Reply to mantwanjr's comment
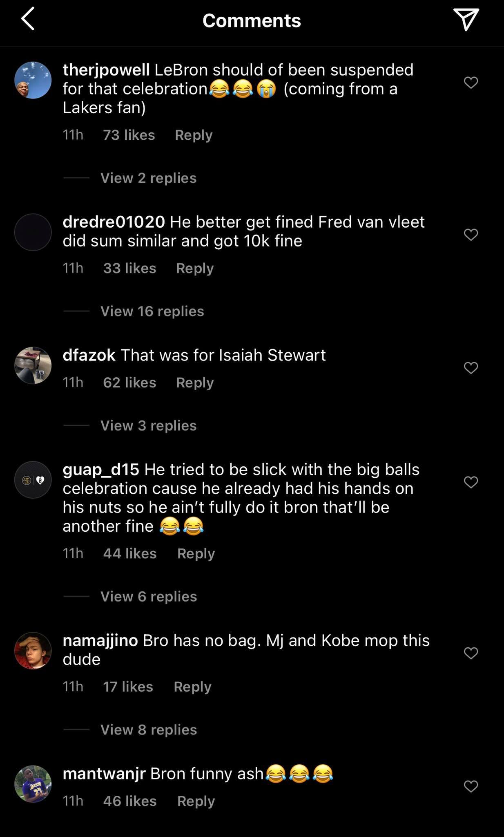Image resolution: width=504 pixels, height=837 pixels. [x=196, y=801]
